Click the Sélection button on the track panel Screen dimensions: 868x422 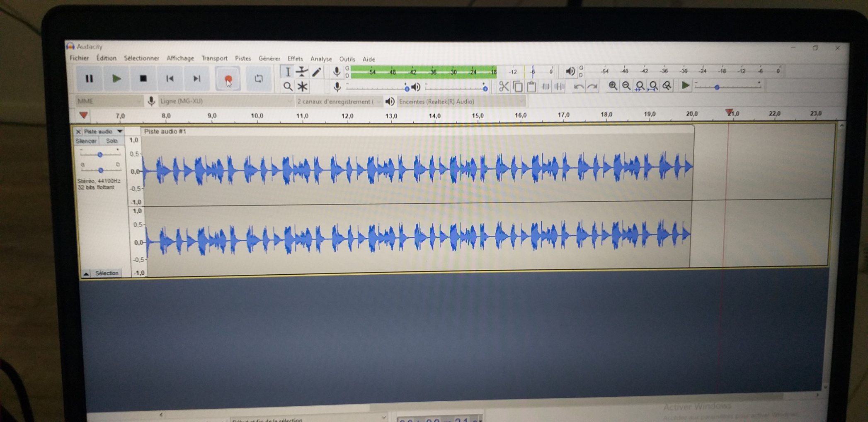pos(107,273)
